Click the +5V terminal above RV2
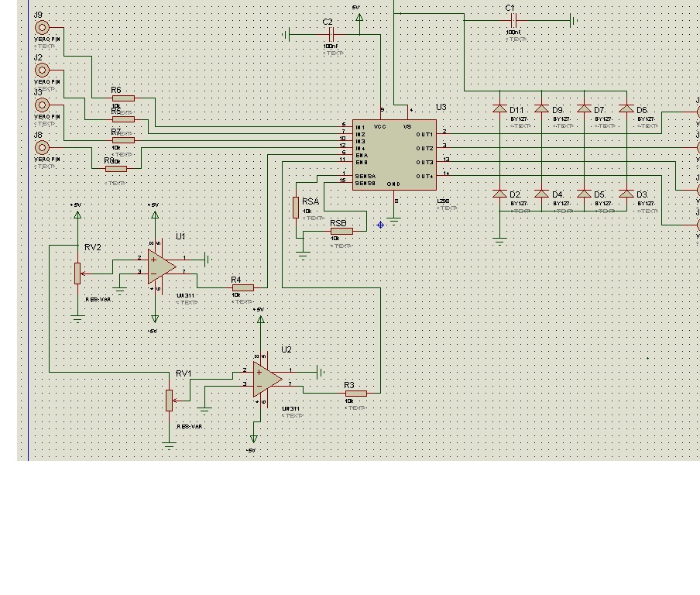Image resolution: width=700 pixels, height=595 pixels. [77, 215]
